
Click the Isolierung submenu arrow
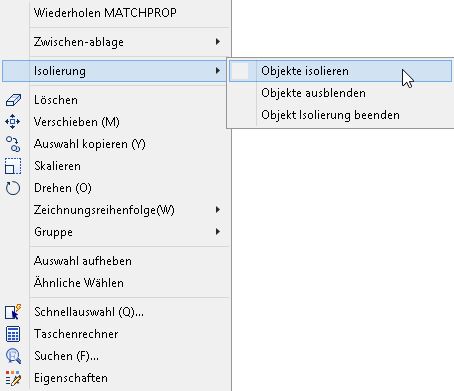point(218,71)
